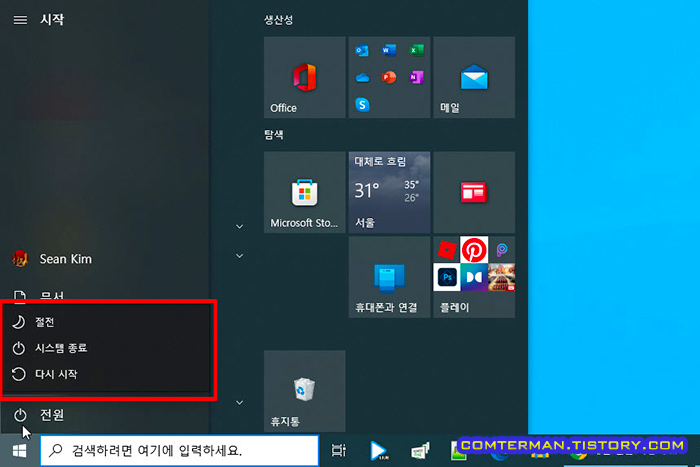Launch Word from the Office folder tile

(x=389, y=50)
